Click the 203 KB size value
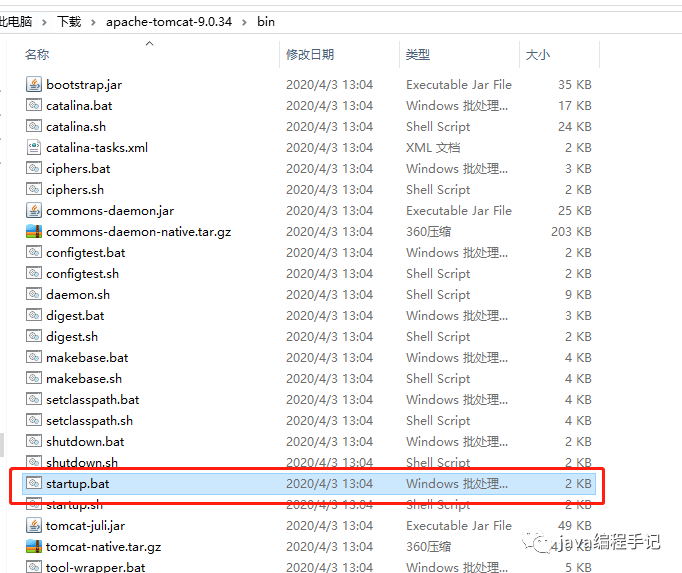 point(571,231)
